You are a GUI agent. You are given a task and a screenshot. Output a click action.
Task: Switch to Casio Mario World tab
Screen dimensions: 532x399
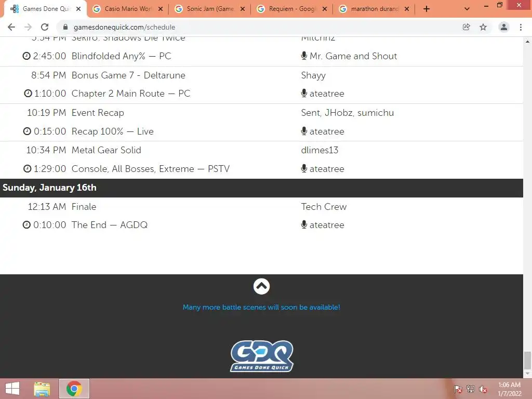pyautogui.click(x=128, y=9)
